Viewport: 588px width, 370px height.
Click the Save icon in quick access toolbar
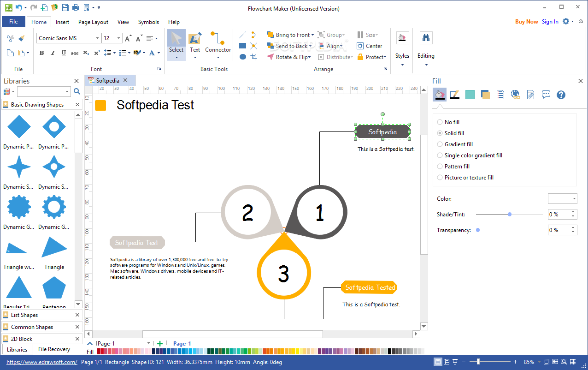(65, 7)
